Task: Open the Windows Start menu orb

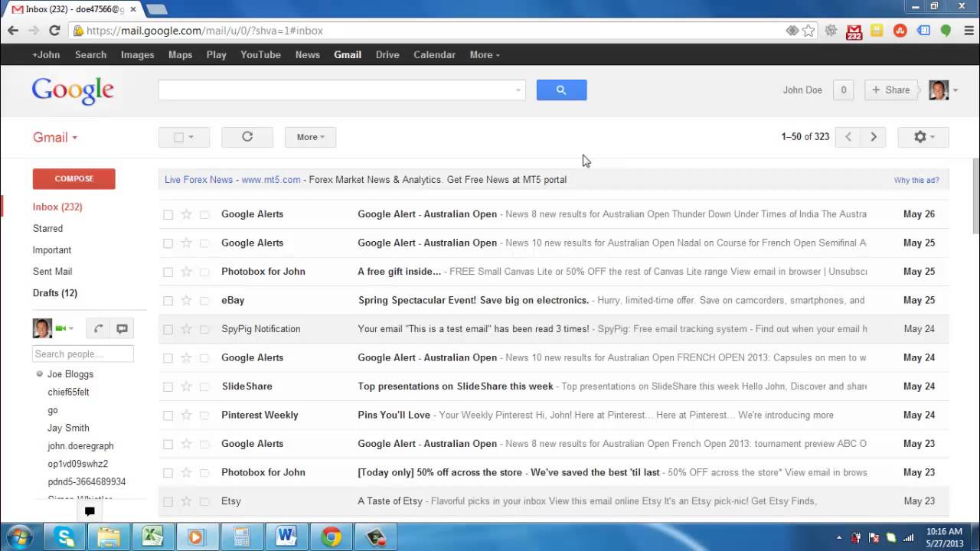Action: click(x=18, y=536)
